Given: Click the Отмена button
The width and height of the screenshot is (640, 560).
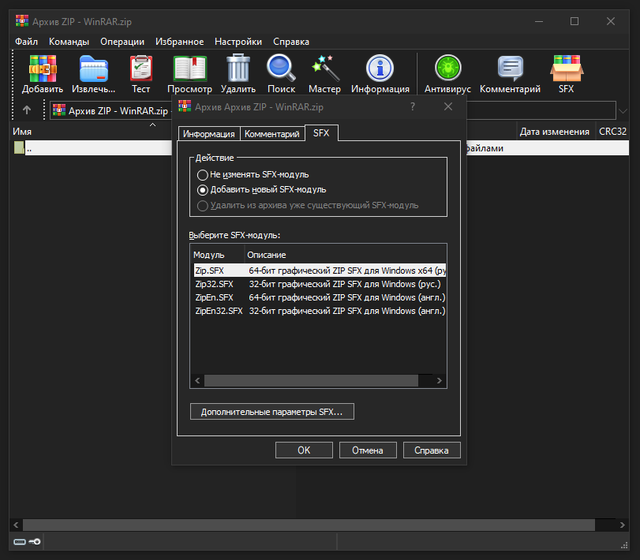Looking at the screenshot, I should (x=367, y=450).
